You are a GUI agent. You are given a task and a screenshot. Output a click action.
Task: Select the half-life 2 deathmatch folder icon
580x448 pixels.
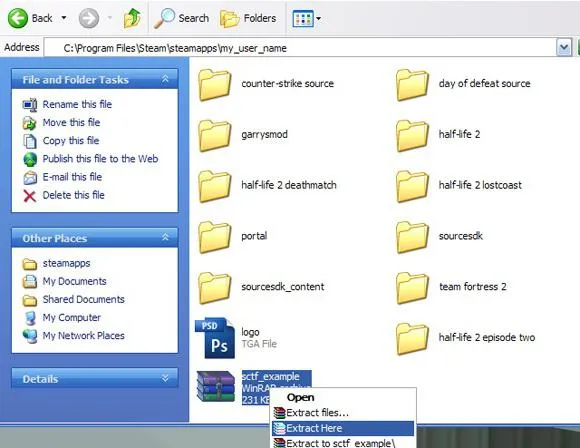coord(215,186)
